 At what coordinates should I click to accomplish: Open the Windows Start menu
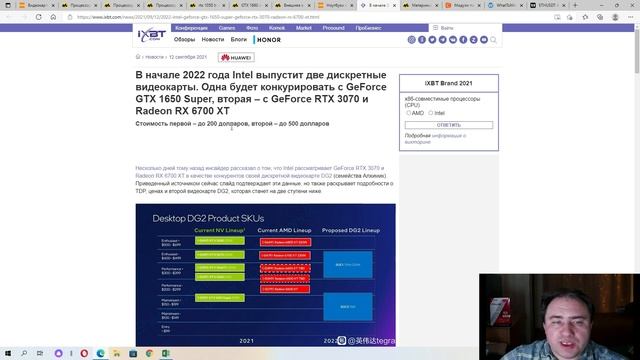(8, 353)
